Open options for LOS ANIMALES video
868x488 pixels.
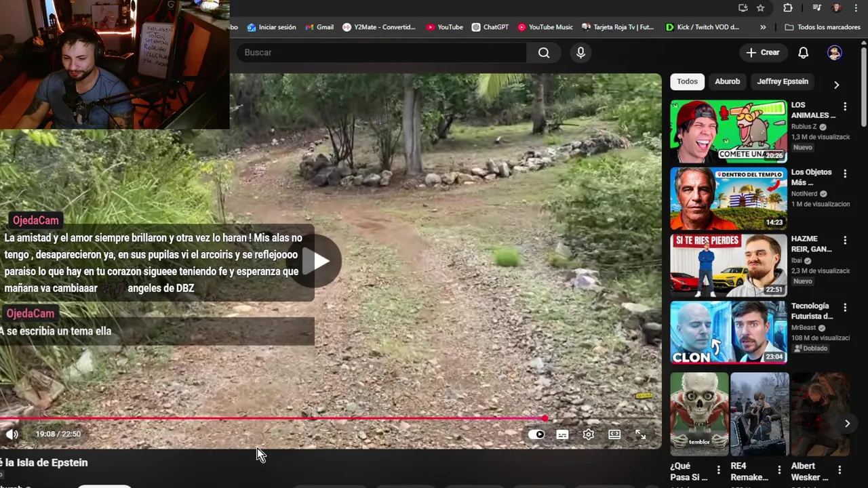pos(845,106)
